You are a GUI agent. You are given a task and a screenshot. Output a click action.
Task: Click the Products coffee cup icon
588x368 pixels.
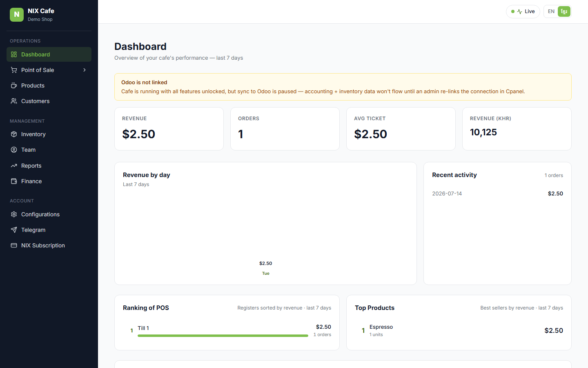[x=14, y=85]
